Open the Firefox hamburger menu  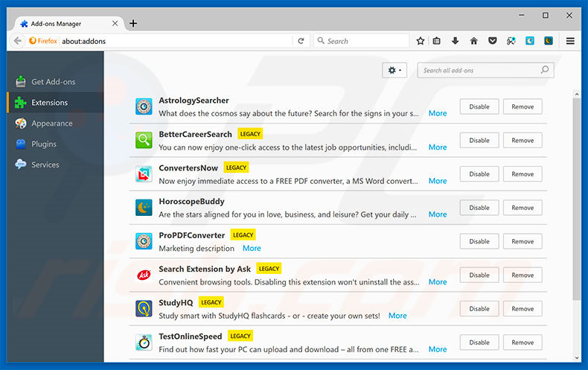[x=571, y=41]
